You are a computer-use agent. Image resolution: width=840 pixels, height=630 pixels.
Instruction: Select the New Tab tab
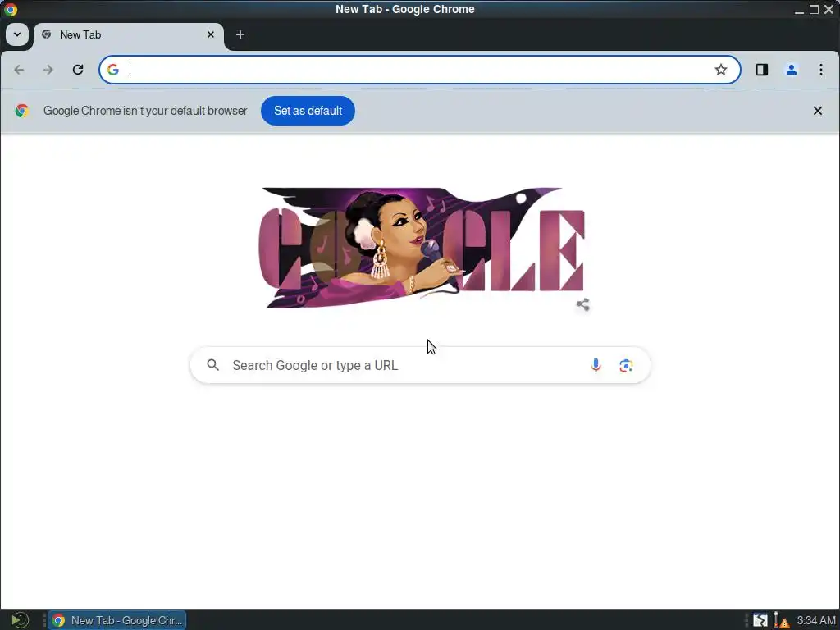[129, 35]
